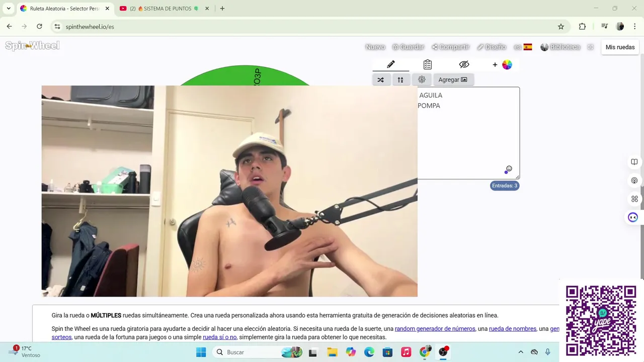Screen dimensions: 644x362
Task: Open a new browser tab
Action: pos(222,9)
